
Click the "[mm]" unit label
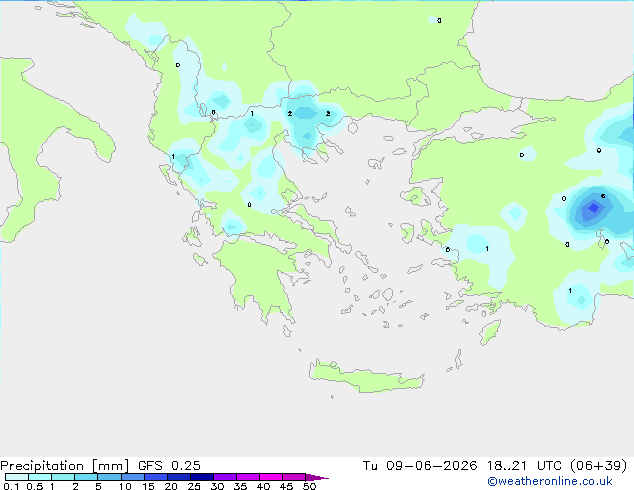click(111, 466)
